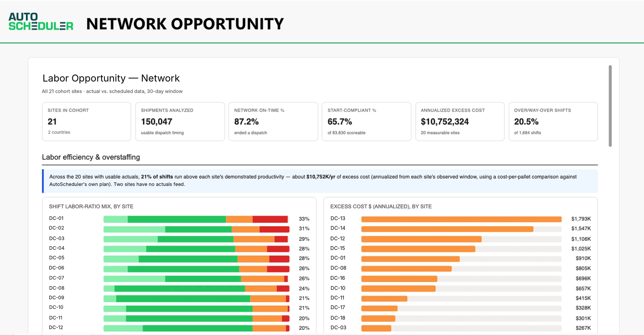Click DC-16 in the excess cost chart
Viewport: 644px width, 335px height.
[338, 278]
